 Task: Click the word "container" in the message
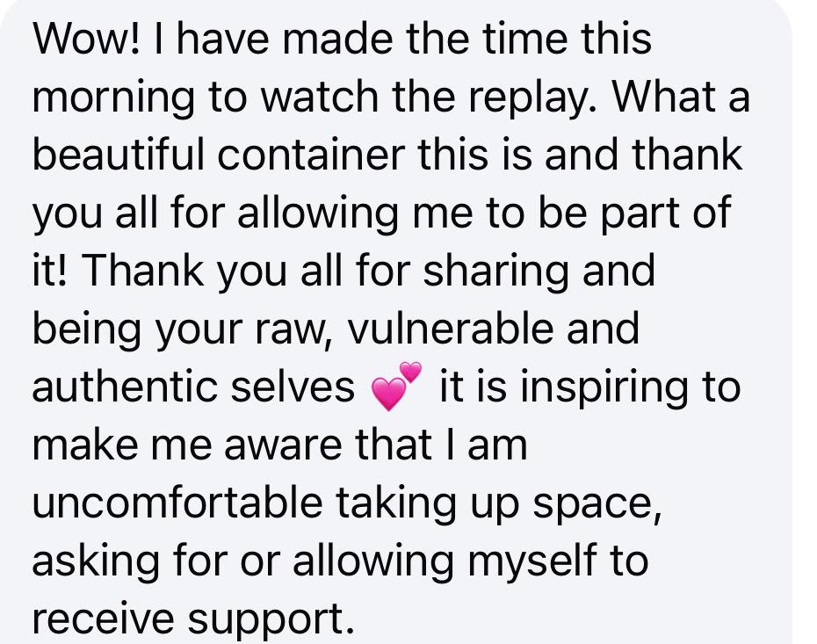311,155
